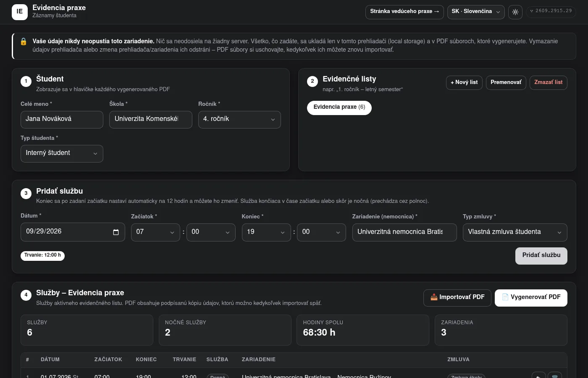Click the ZMLUVA table column header
The width and height of the screenshot is (588, 378).
click(458, 360)
